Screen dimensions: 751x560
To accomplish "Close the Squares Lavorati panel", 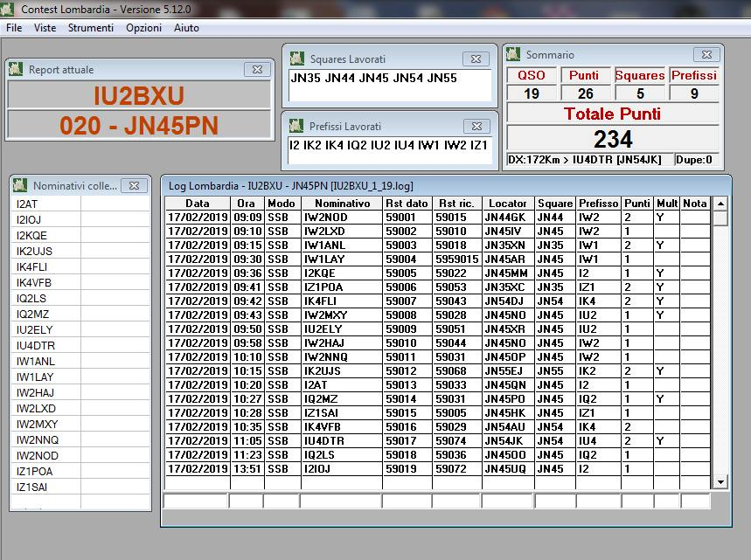I will coord(476,59).
